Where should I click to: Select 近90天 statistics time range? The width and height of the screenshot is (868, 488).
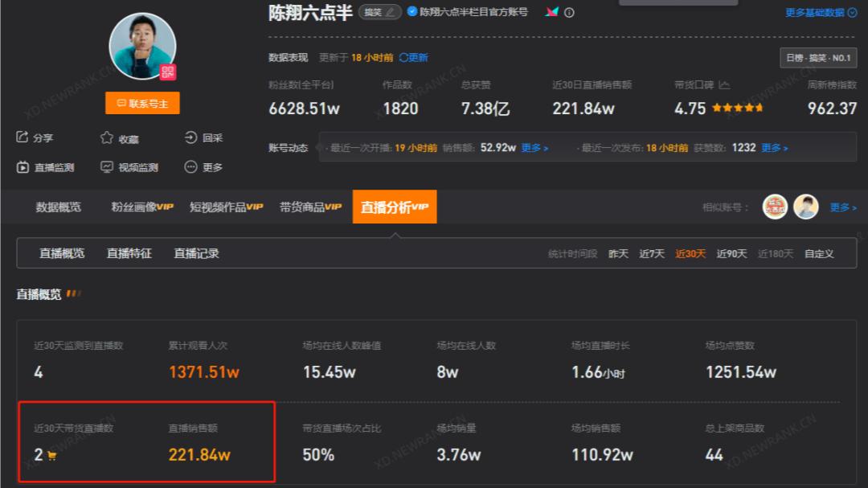731,253
